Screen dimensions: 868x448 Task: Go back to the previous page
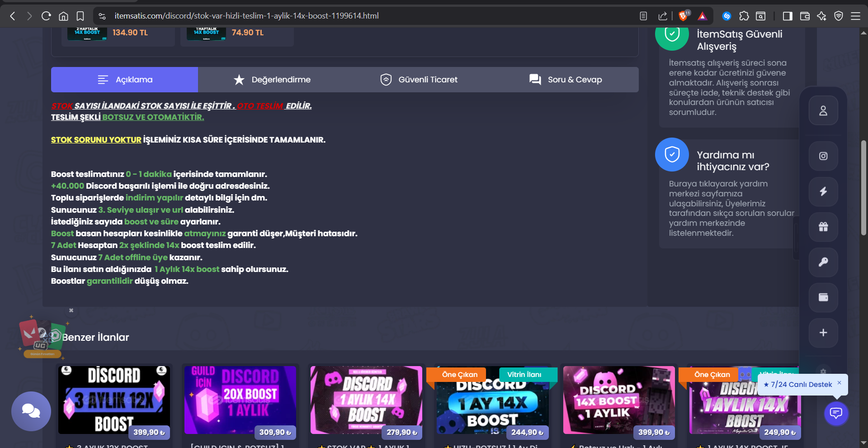(x=13, y=16)
